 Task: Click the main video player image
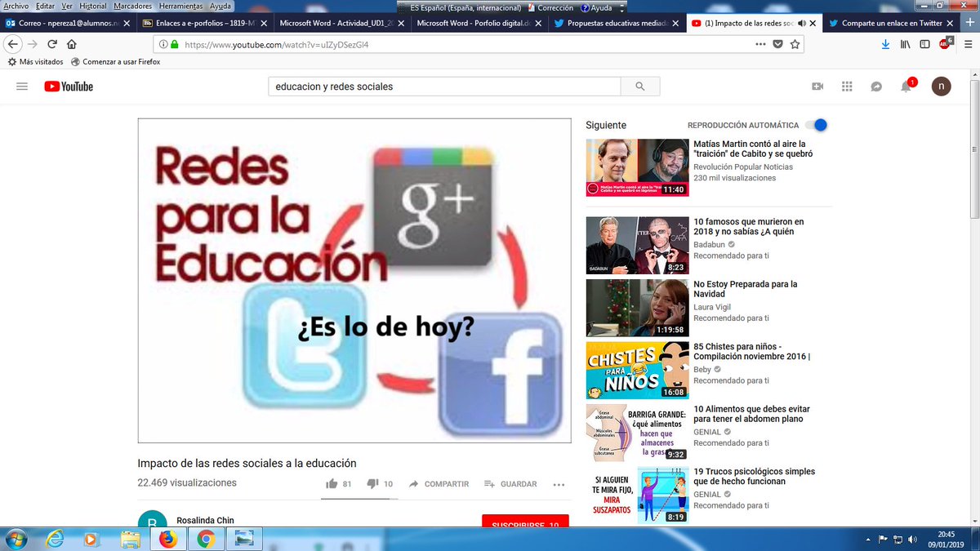tap(354, 281)
